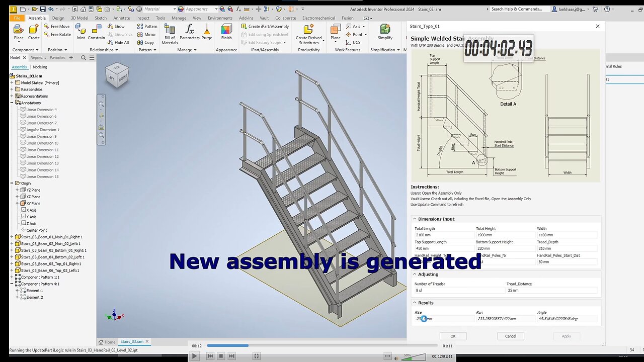Image resolution: width=644 pixels, height=362 pixels.
Task: Collapse the Annotations tree node
Action: coord(12,103)
